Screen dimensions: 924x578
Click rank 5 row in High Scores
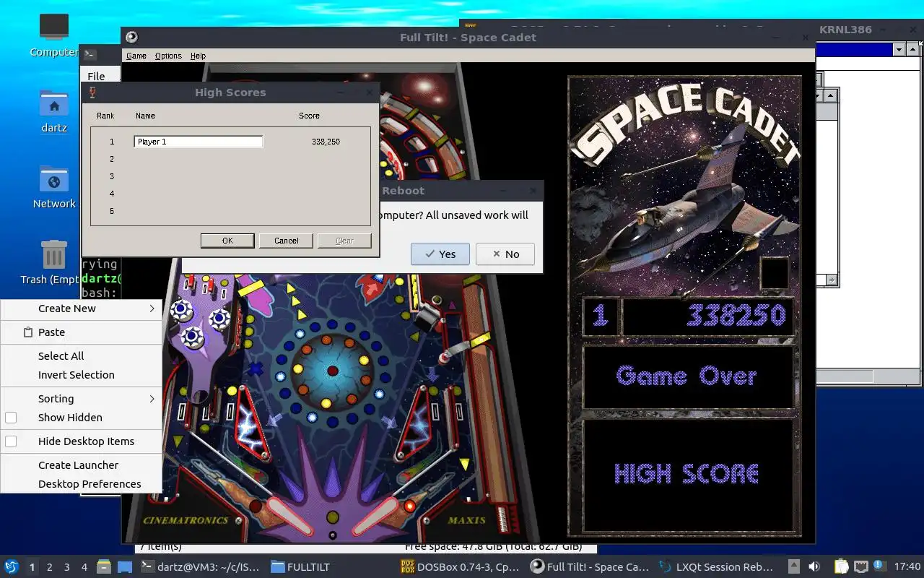pyautogui.click(x=230, y=211)
